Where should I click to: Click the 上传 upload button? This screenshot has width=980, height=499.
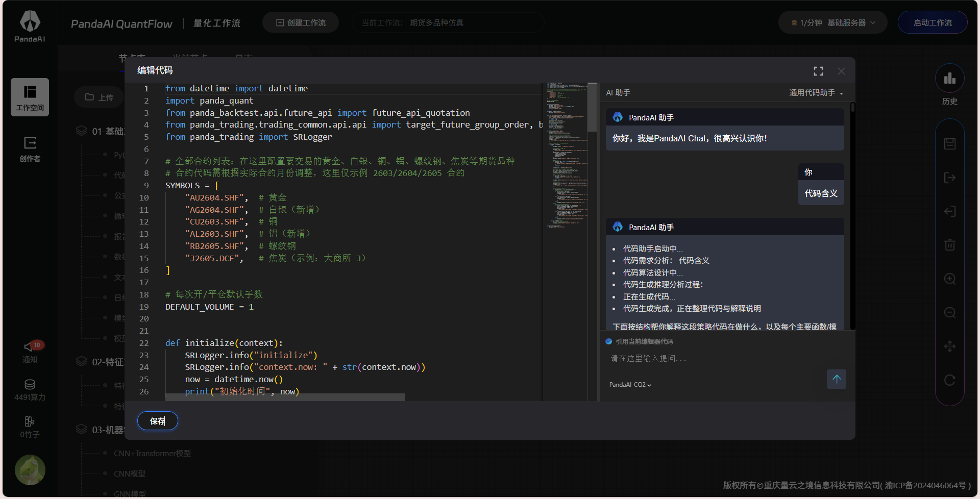click(99, 97)
